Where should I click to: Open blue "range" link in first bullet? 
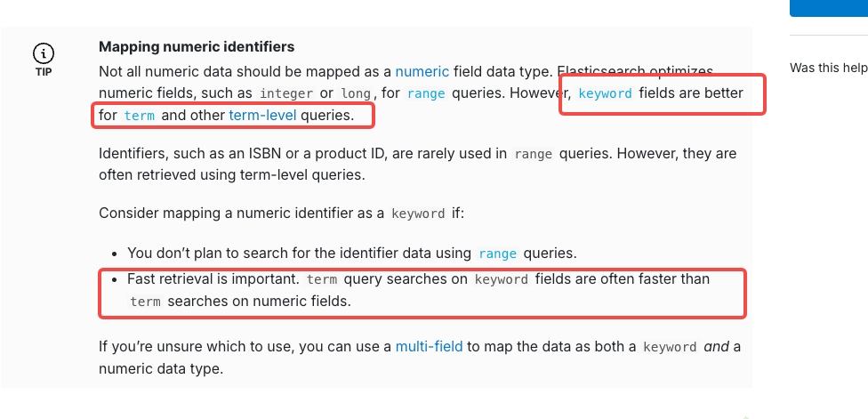497,254
